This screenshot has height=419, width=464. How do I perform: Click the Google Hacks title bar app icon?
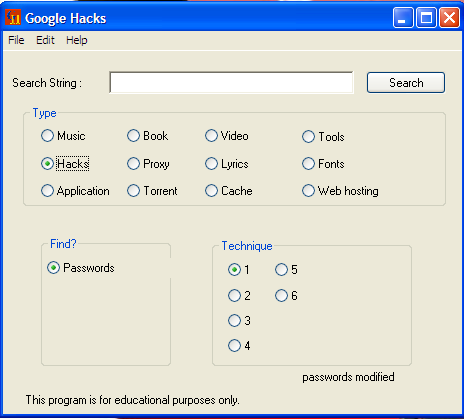tap(13, 18)
